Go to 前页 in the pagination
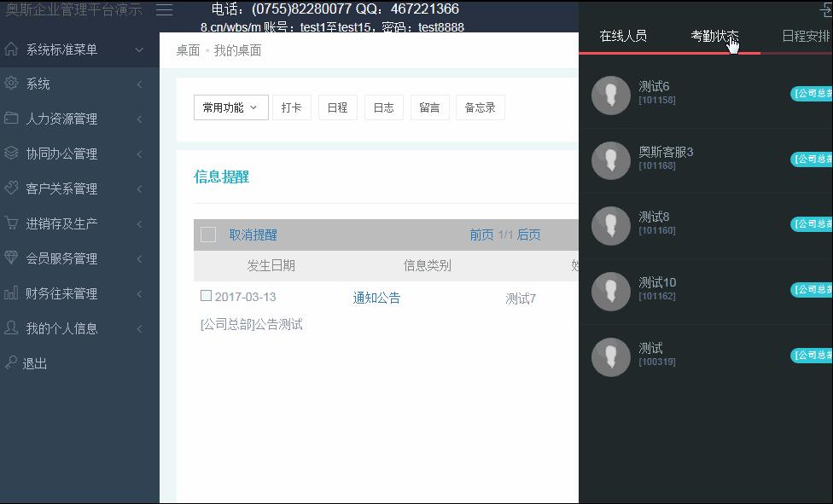Screen dimensions: 833x504 click(481, 235)
